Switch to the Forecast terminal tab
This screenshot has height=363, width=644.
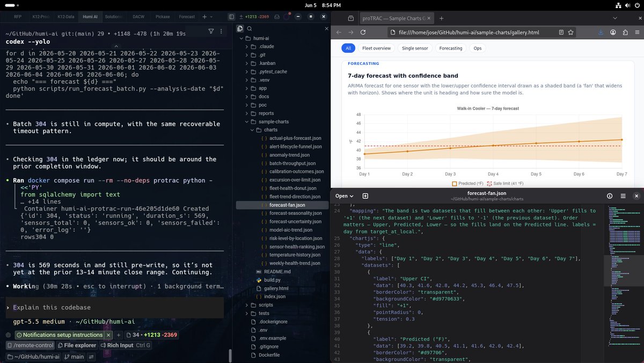(x=187, y=17)
